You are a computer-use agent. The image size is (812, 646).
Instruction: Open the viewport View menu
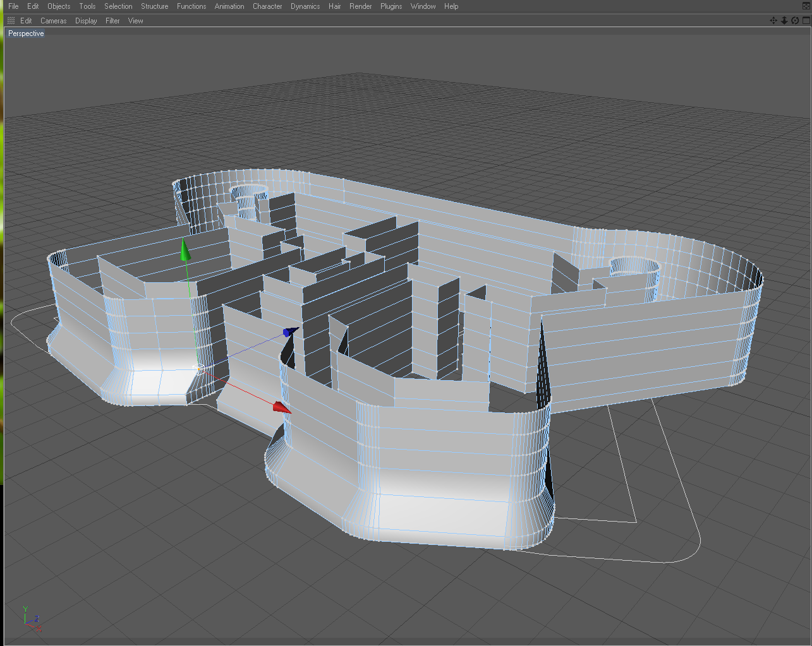pos(135,21)
